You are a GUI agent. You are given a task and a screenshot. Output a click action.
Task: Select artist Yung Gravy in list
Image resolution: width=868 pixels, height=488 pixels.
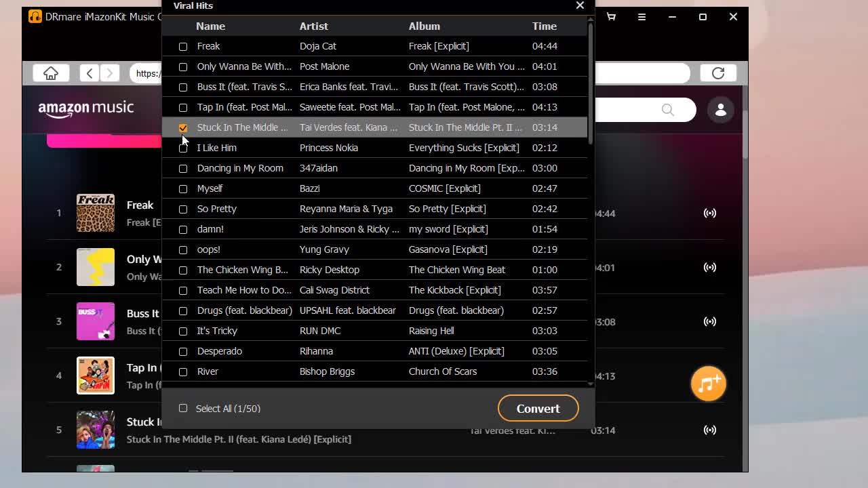click(324, 249)
